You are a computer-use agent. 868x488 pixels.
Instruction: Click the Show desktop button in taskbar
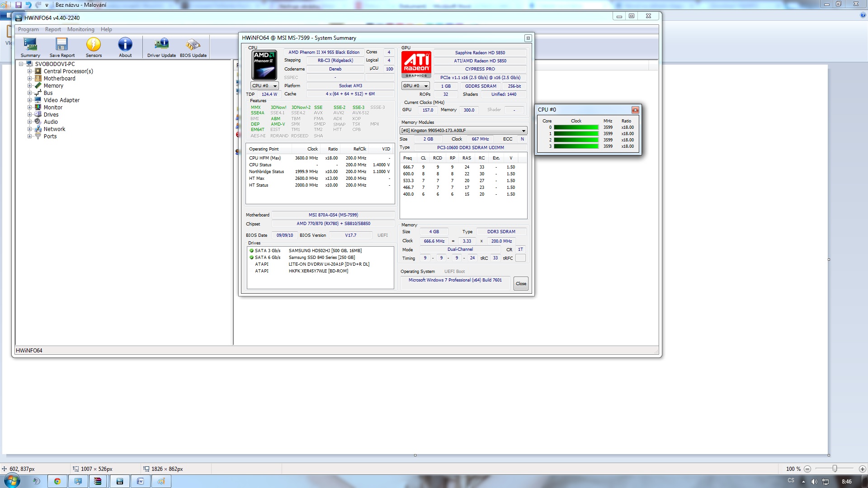pyautogui.click(x=864, y=481)
